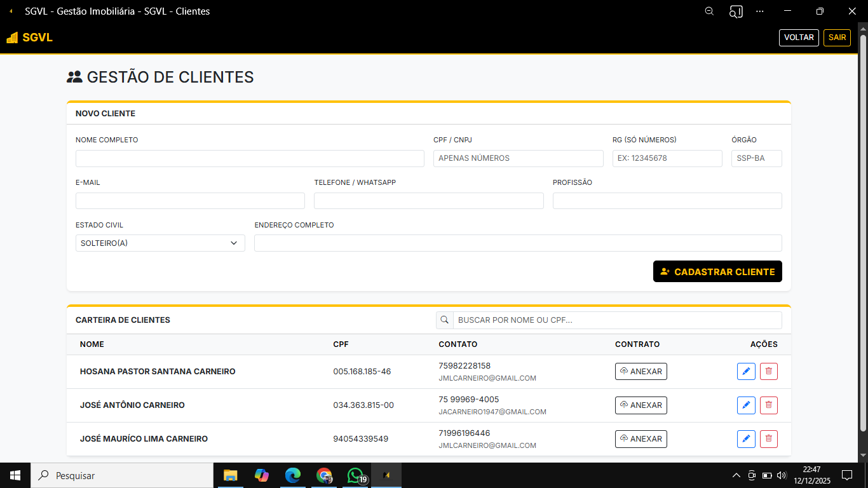Edit client José Mauríco Lima Carneiro
The width and height of the screenshot is (868, 488).
pyautogui.click(x=746, y=439)
